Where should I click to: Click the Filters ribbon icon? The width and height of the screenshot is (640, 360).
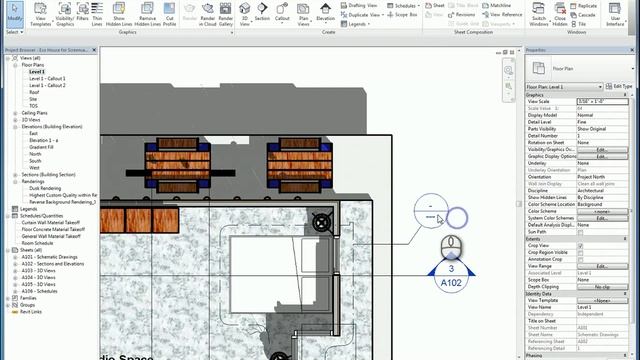pyautogui.click(x=82, y=12)
